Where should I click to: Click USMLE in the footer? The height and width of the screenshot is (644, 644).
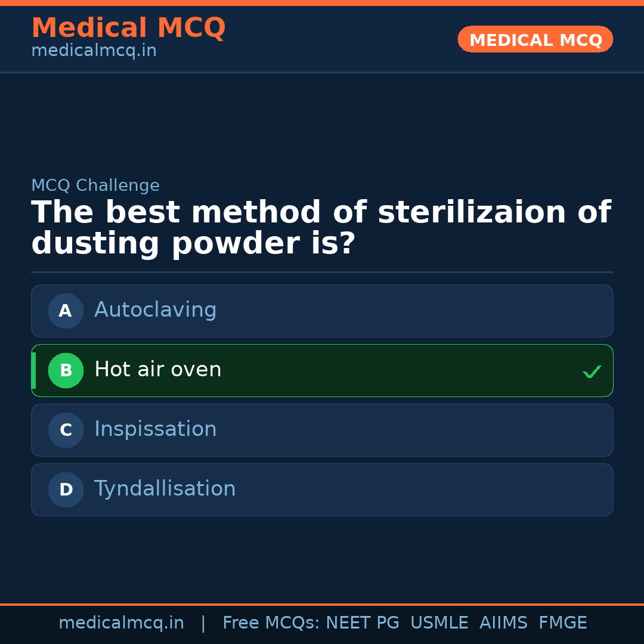[439, 623]
